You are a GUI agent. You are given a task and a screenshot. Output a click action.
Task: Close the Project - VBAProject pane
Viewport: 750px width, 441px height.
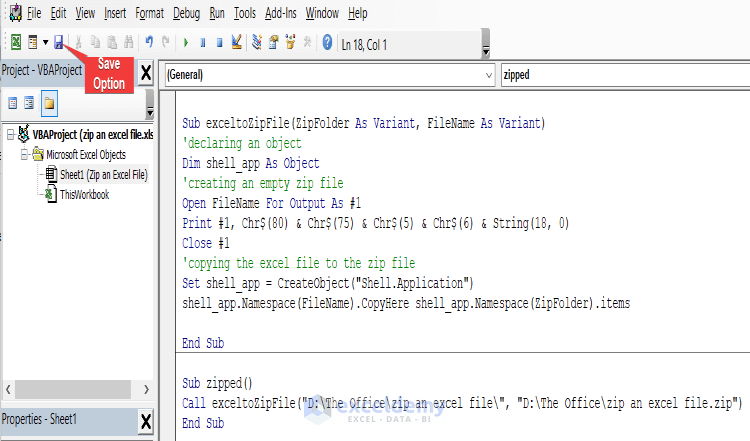(x=145, y=72)
